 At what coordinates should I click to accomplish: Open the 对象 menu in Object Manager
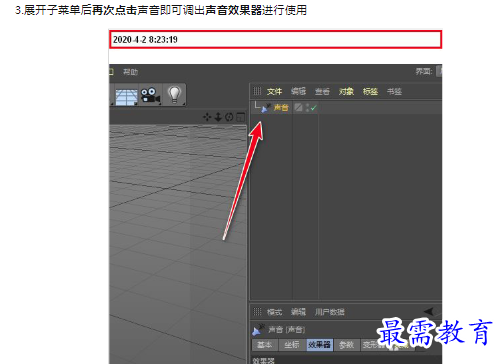[346, 91]
